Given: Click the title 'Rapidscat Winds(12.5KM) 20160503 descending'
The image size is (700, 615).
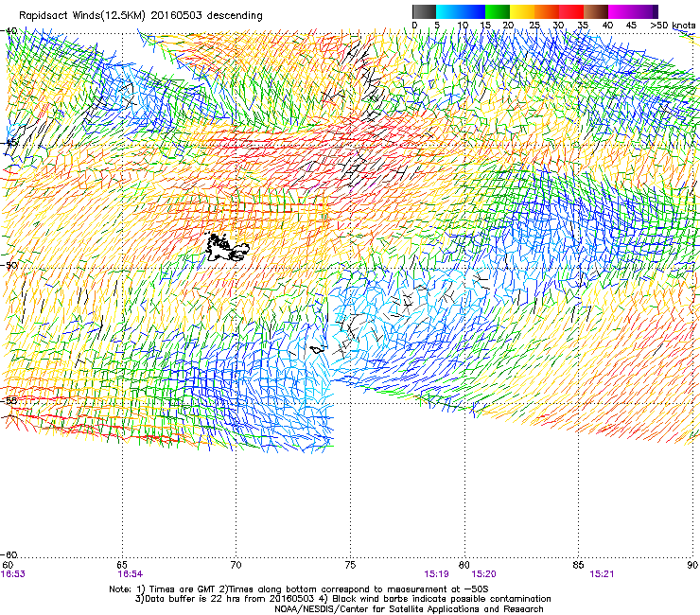Looking at the screenshot, I should point(141,16).
